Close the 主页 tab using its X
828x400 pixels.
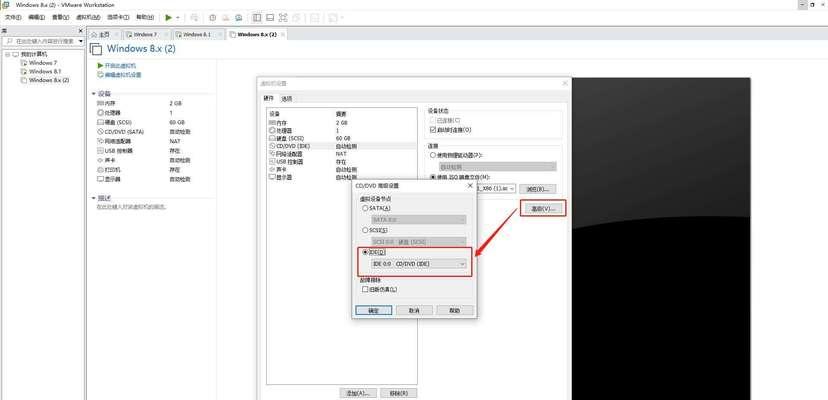tap(116, 34)
